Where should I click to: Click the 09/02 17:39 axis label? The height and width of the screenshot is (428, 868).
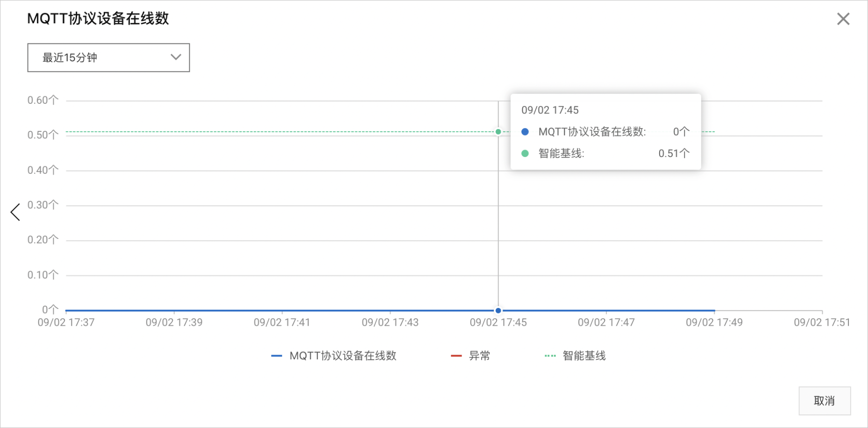(174, 322)
